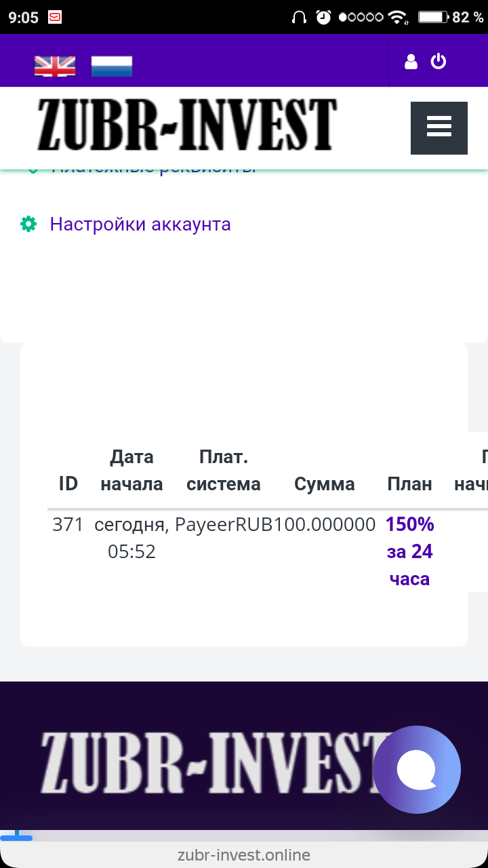488x868 pixels.
Task: Open the chat bubble widget
Action: 417,769
